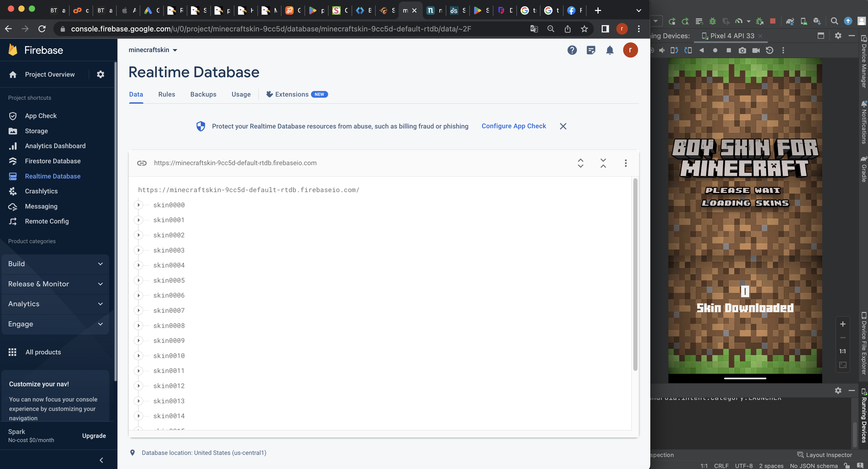The height and width of the screenshot is (469, 868).
Task: Switch to the Rules tab
Action: (166, 94)
